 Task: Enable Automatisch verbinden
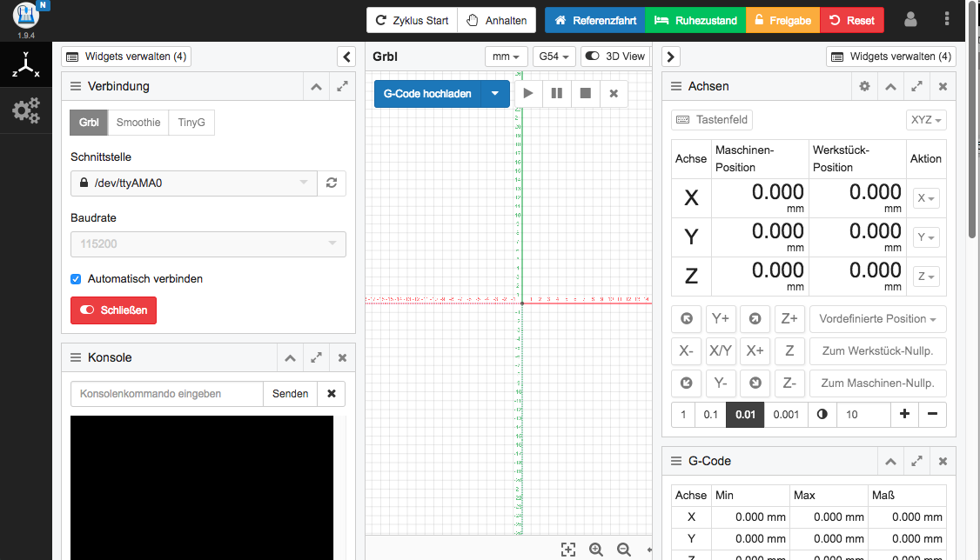[x=76, y=278]
